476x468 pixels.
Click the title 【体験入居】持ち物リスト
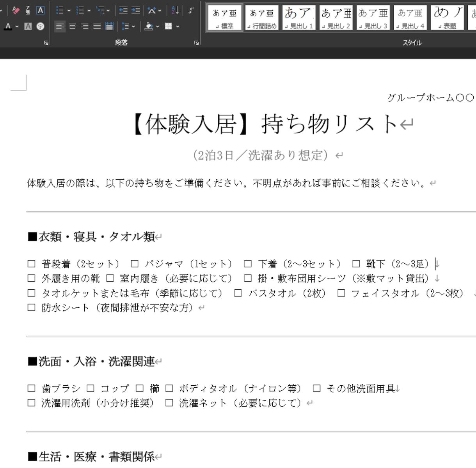[265, 124]
